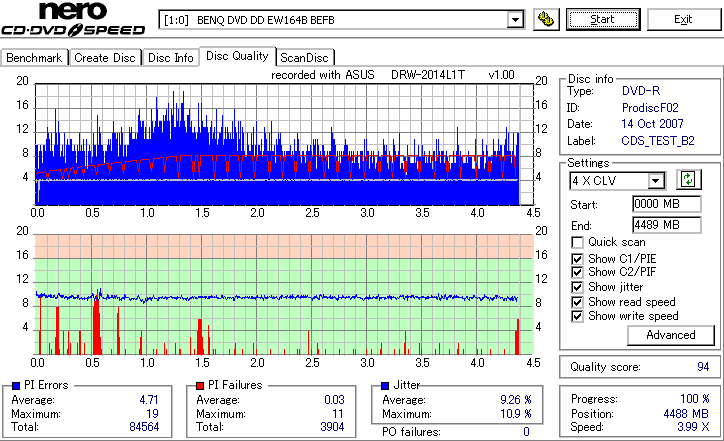Click the End position 4489 MB field

(666, 225)
